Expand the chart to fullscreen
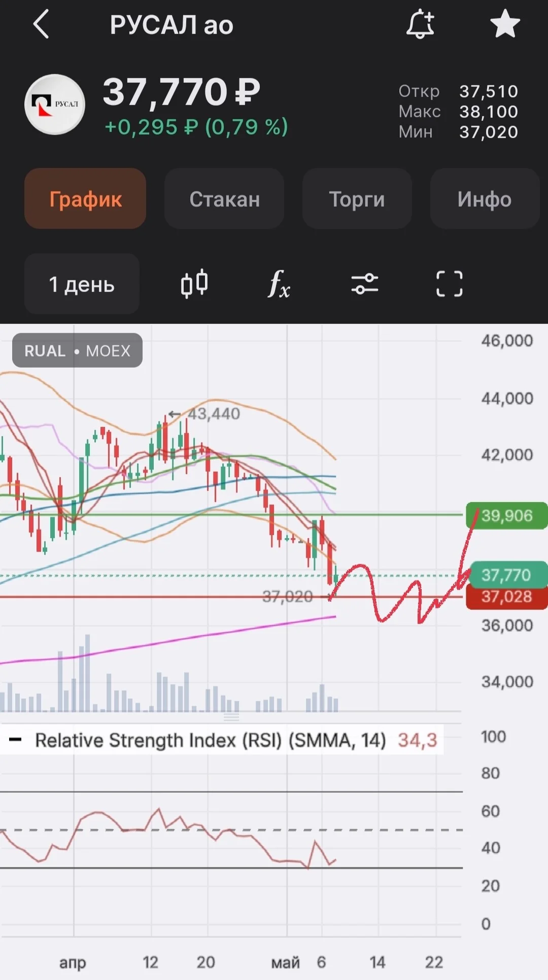The height and width of the screenshot is (980, 548). tap(450, 283)
